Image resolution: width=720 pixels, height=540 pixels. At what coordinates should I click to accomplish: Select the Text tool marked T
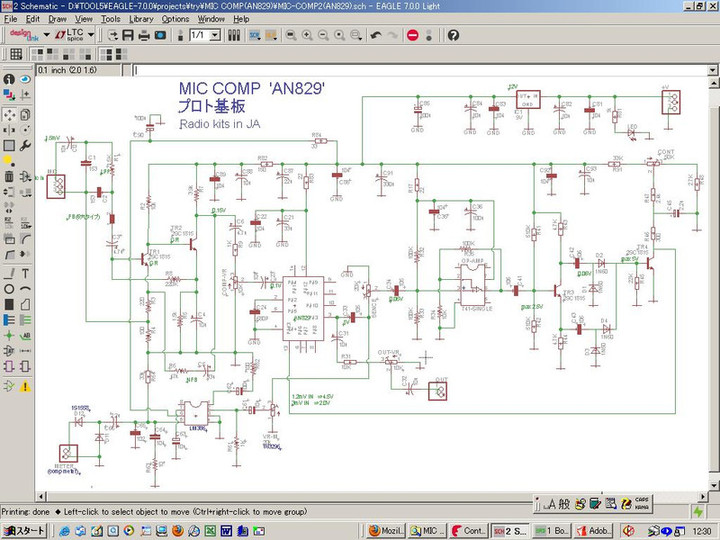(24, 273)
